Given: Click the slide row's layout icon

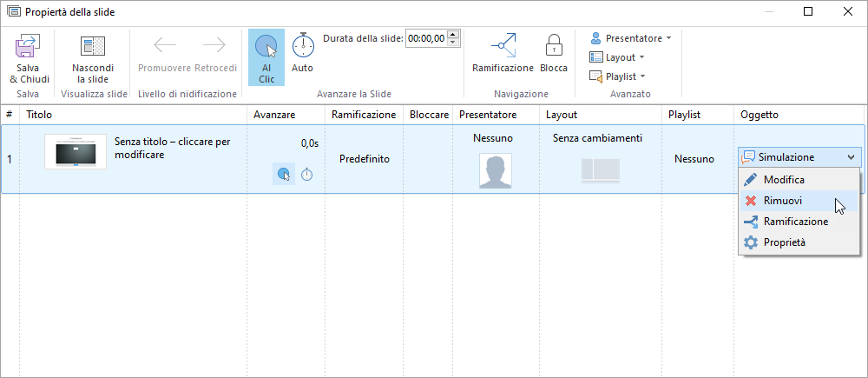Looking at the screenshot, I should 601,170.
